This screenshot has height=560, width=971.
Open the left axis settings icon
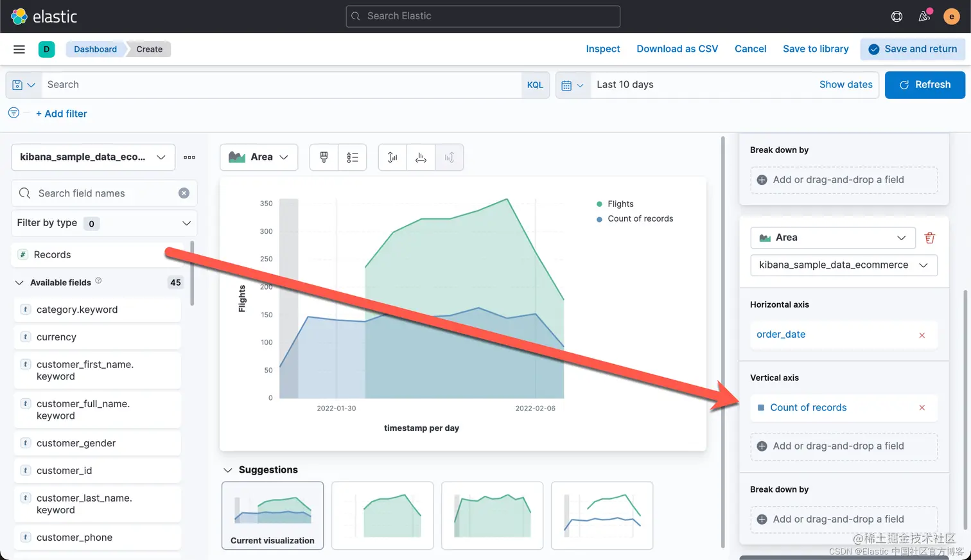(392, 157)
